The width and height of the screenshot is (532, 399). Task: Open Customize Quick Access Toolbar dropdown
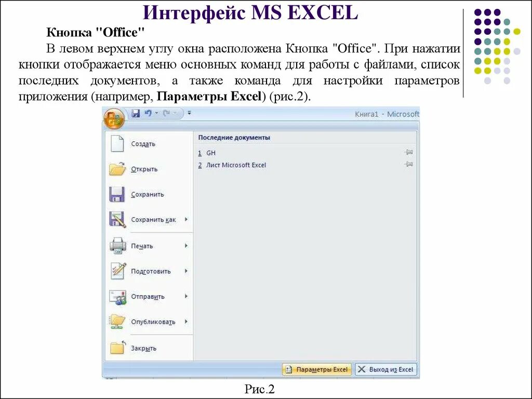(x=189, y=113)
